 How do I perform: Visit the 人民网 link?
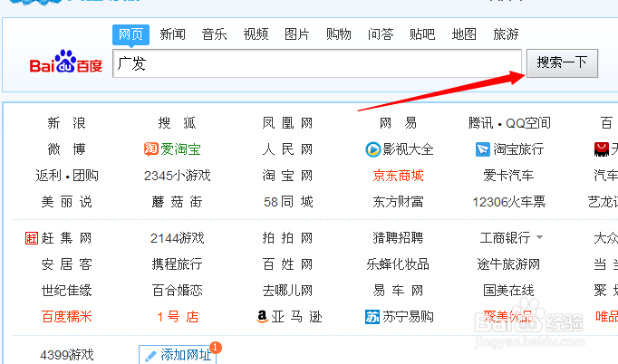point(287,149)
